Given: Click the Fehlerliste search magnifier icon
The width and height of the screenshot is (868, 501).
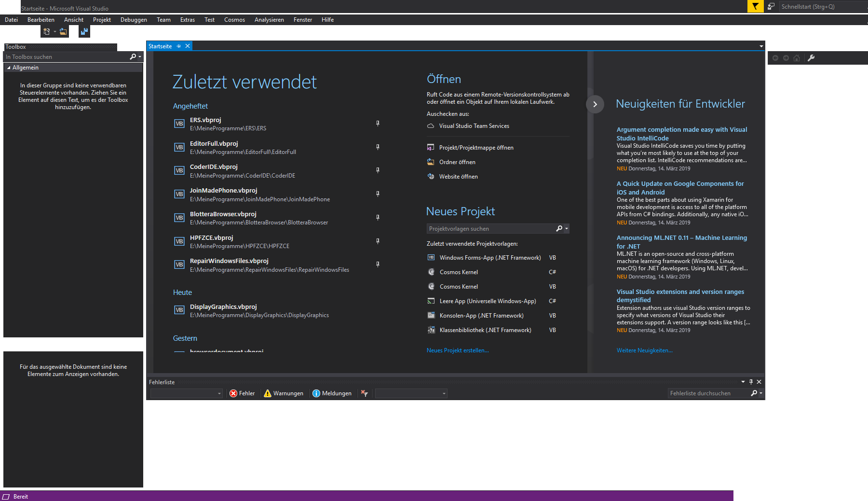Looking at the screenshot, I should pos(754,393).
